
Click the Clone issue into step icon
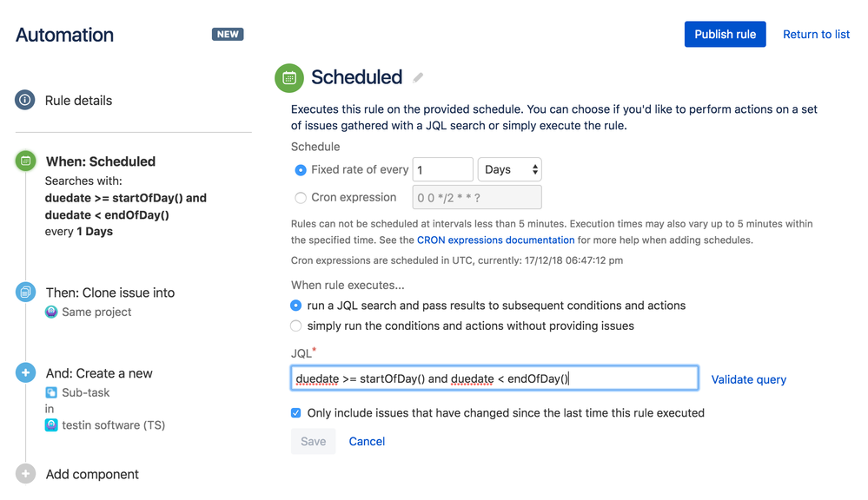pyautogui.click(x=25, y=293)
